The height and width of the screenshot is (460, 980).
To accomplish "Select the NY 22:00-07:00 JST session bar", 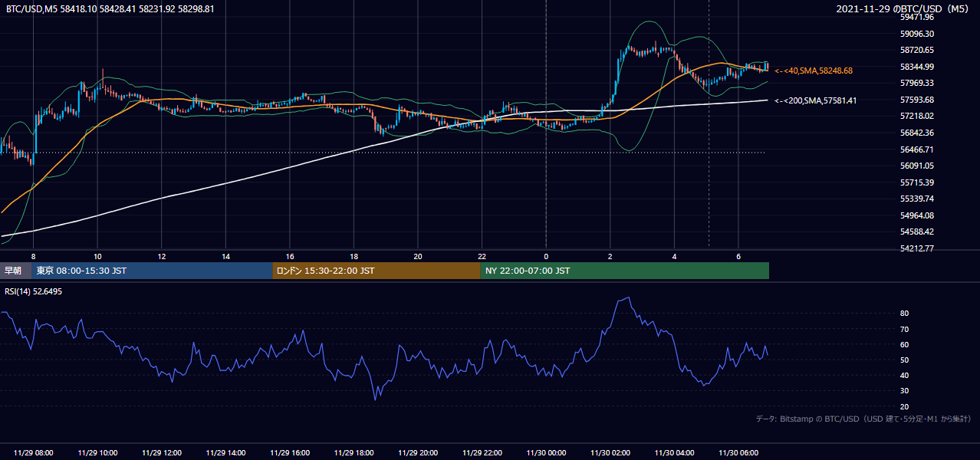I will click(625, 271).
